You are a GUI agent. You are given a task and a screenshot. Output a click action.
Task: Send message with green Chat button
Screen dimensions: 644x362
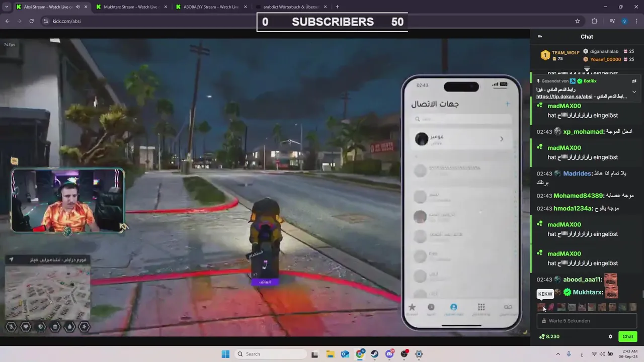628,337
